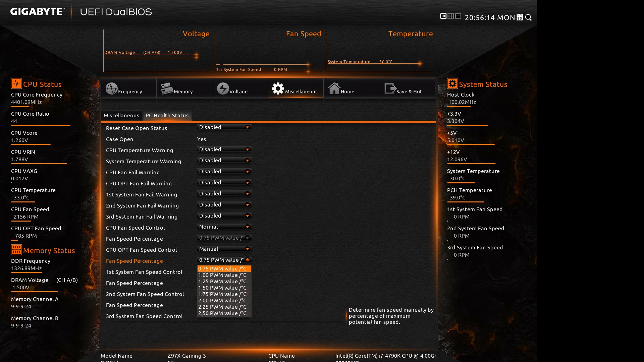Expand the CPU OPT Fan Speed Control dropdown
This screenshot has height=362, width=644.
point(224,249)
